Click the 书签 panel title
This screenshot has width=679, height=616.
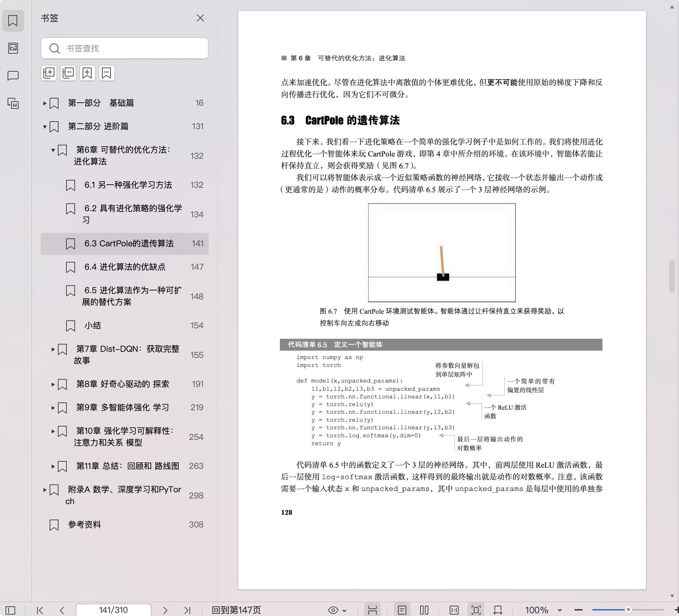(50, 18)
